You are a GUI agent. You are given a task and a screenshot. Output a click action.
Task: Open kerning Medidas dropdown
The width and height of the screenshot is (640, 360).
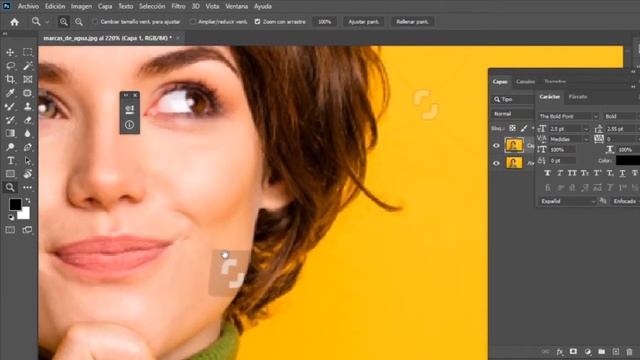586,139
